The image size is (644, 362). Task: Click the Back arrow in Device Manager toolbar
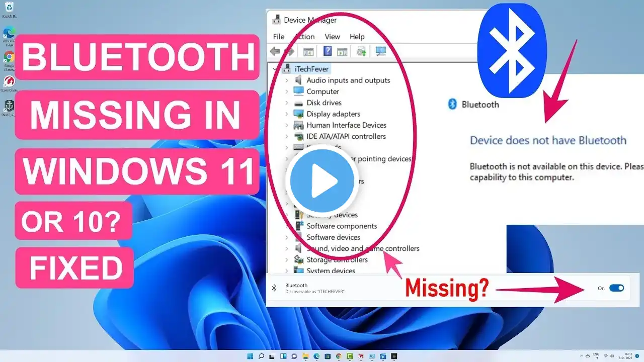275,51
